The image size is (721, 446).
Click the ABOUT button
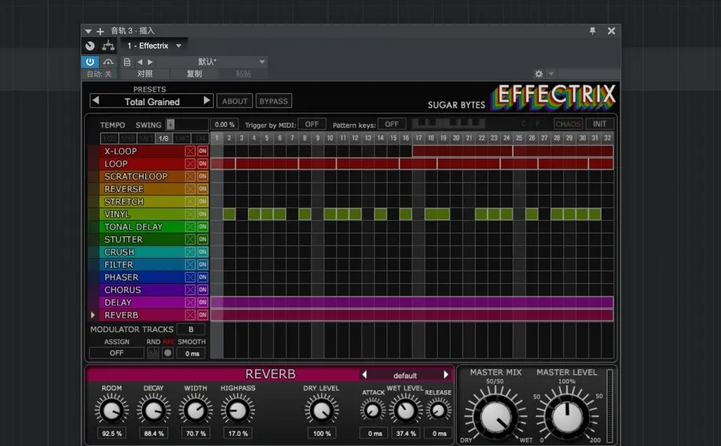[x=235, y=101]
